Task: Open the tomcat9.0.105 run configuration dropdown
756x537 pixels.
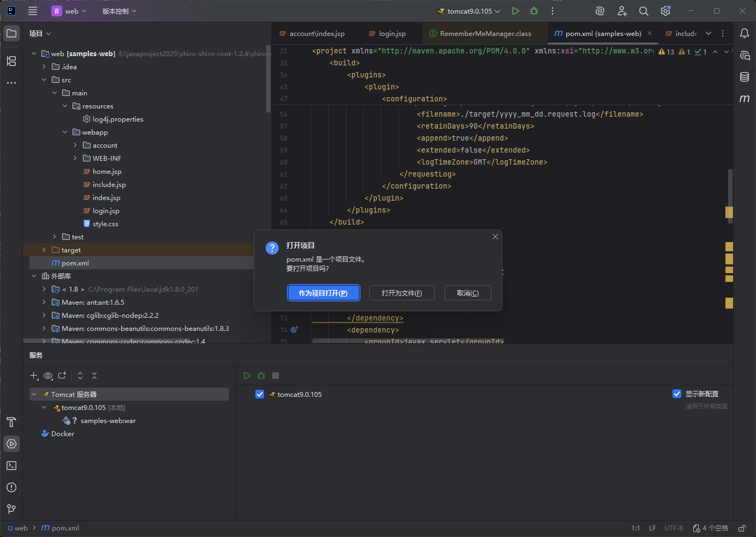Action: tap(469, 11)
